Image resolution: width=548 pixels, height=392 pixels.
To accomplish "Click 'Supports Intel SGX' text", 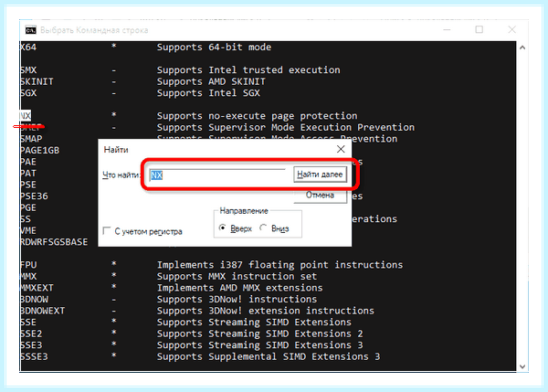I will (208, 93).
